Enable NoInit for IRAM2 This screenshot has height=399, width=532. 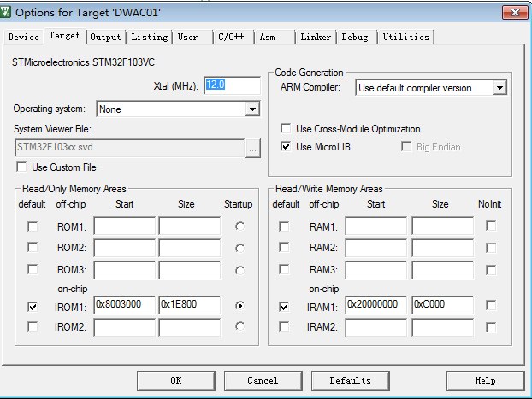coord(491,327)
